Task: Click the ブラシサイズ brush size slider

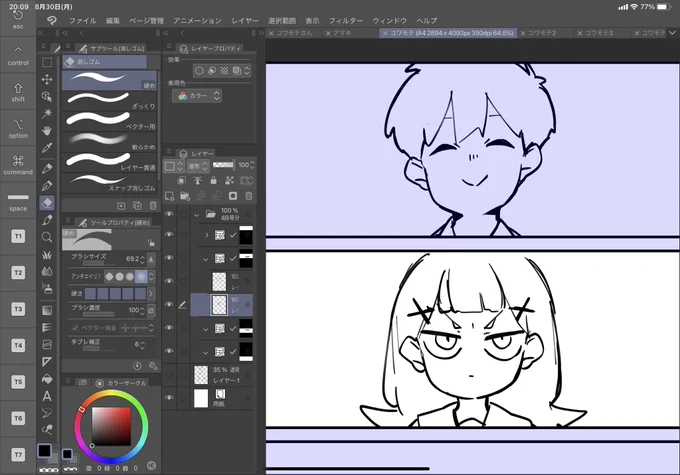Action: (x=99, y=263)
